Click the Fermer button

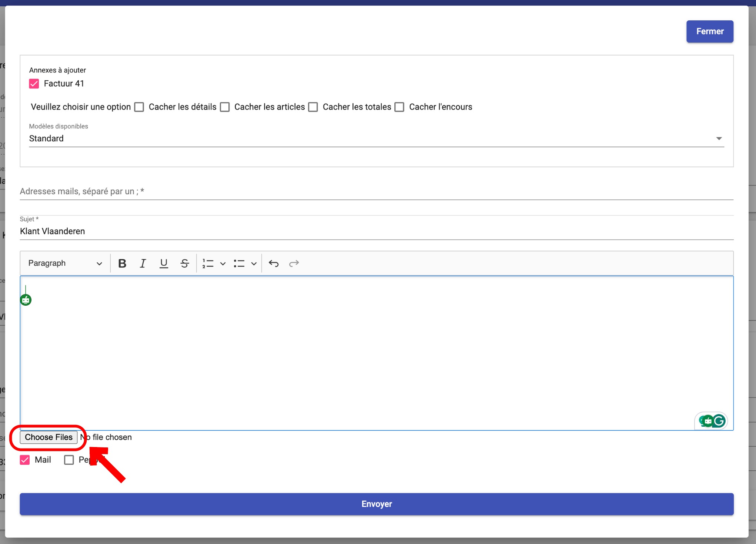[x=709, y=31]
